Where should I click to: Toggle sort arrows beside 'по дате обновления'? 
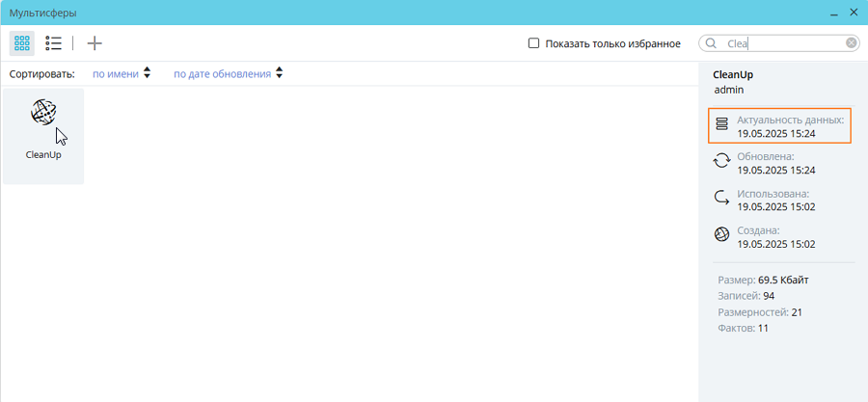pos(279,73)
